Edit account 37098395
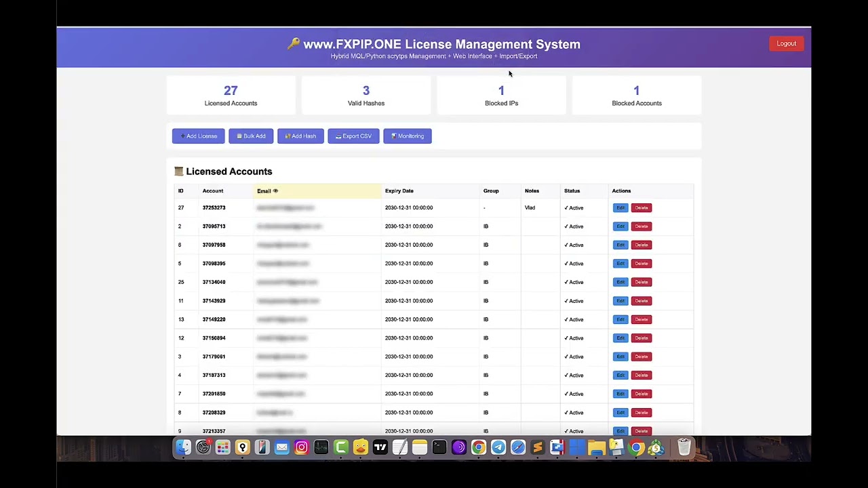This screenshot has height=488, width=868. click(x=620, y=264)
